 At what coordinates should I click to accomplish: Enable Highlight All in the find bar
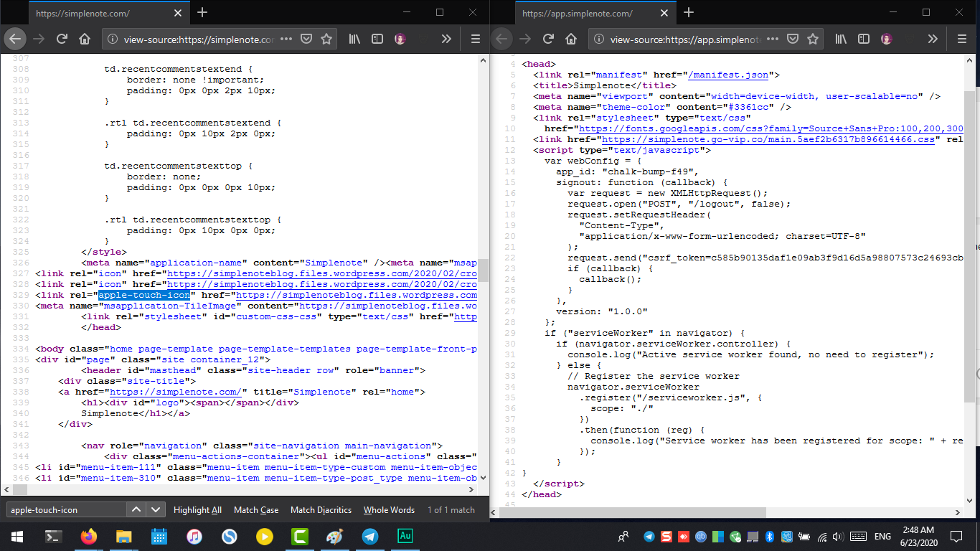pyautogui.click(x=197, y=510)
